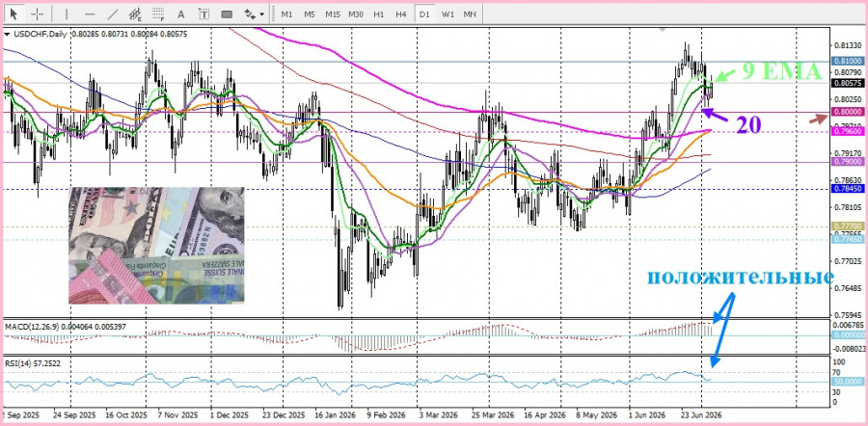The height and width of the screenshot is (426, 868).
Task: Click the 1 Dec 2025 date label
Action: [x=230, y=414]
